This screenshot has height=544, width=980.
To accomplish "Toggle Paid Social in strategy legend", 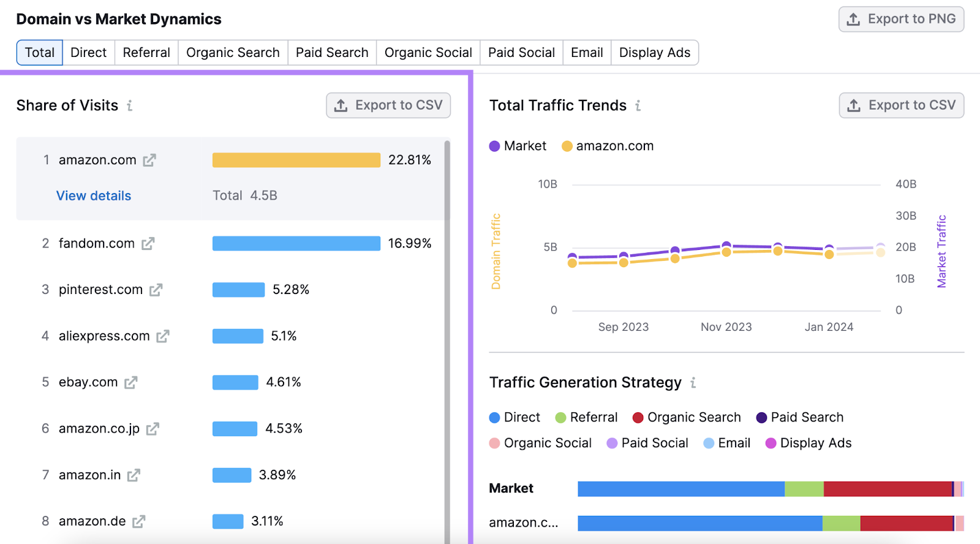I will point(647,443).
